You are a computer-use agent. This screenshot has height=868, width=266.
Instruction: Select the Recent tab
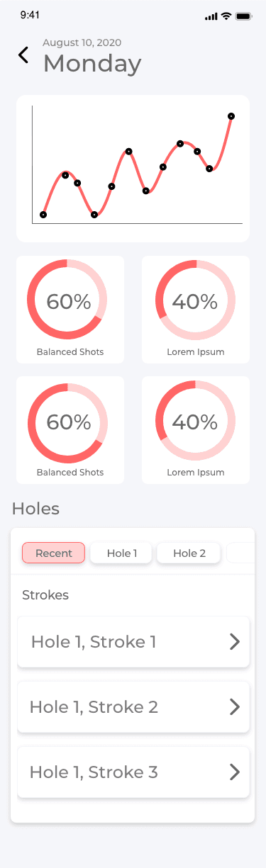(54, 553)
